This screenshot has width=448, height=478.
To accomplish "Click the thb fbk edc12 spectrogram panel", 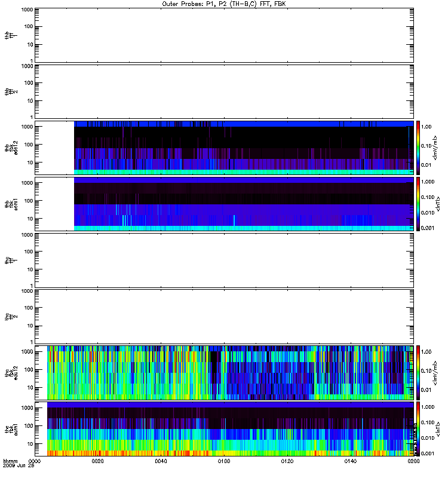I will click(x=224, y=148).
